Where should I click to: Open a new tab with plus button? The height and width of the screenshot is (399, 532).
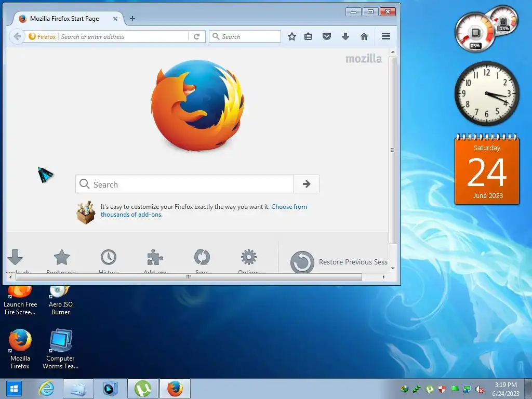coord(132,19)
